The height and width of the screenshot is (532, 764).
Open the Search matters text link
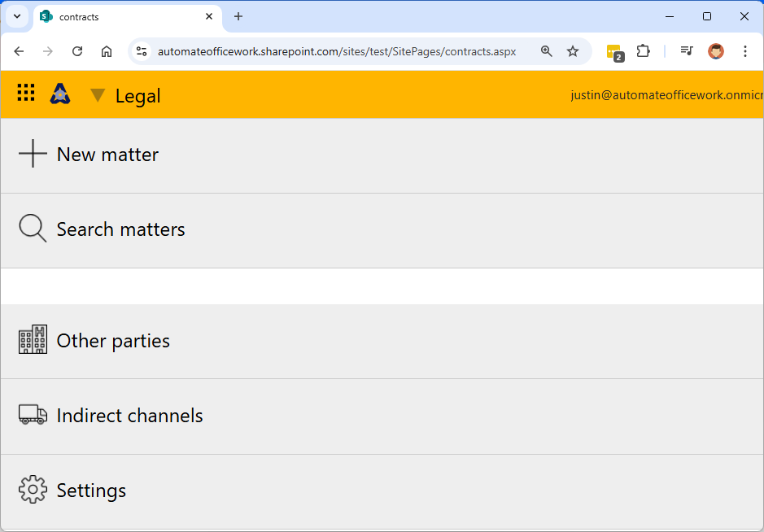click(120, 229)
